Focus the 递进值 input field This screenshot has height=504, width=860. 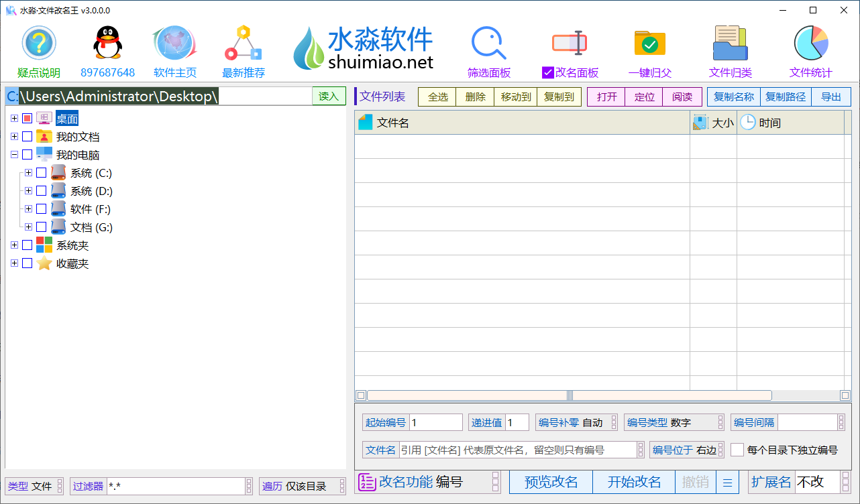[517, 422]
